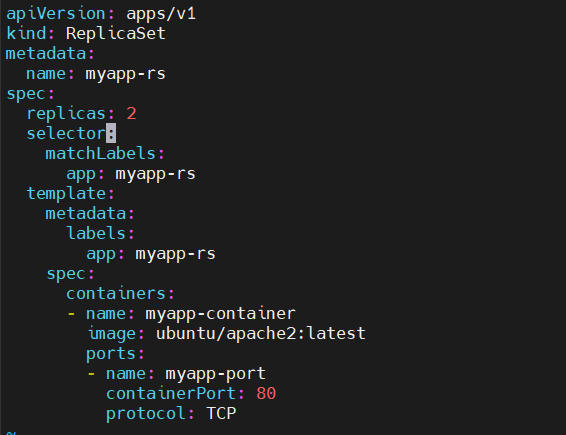This screenshot has width=566, height=435.
Task: Click 'myapp-rs' value under labels
Action: pos(175,254)
